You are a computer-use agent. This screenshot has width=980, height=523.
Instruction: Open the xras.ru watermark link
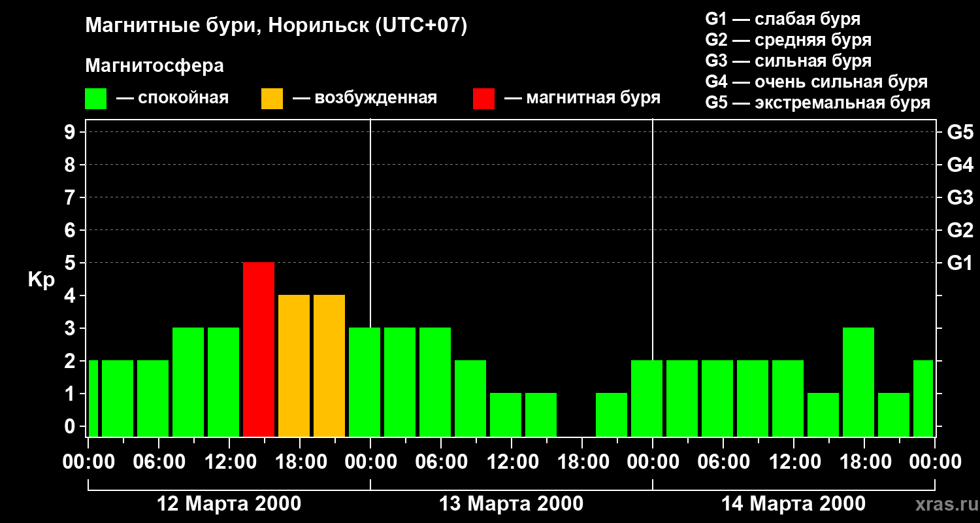pos(944,504)
